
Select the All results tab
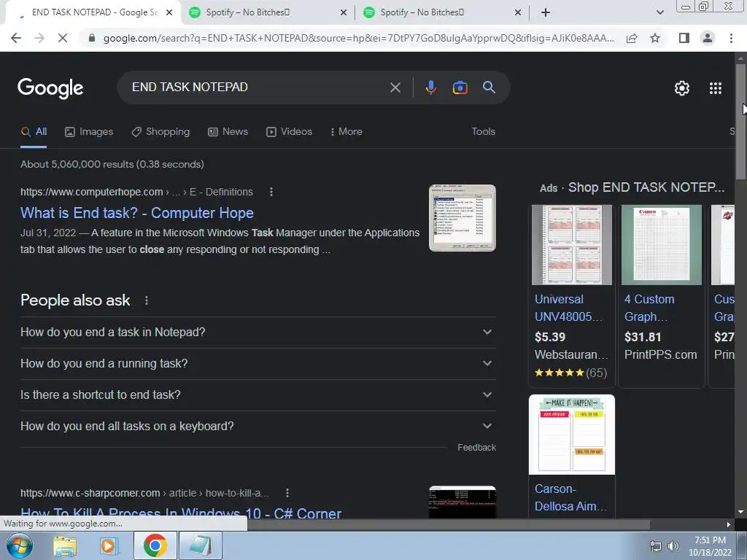tap(34, 131)
